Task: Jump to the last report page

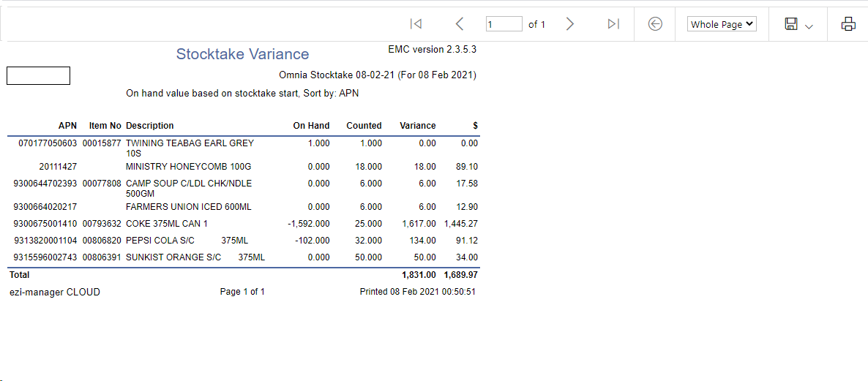Action: click(613, 24)
